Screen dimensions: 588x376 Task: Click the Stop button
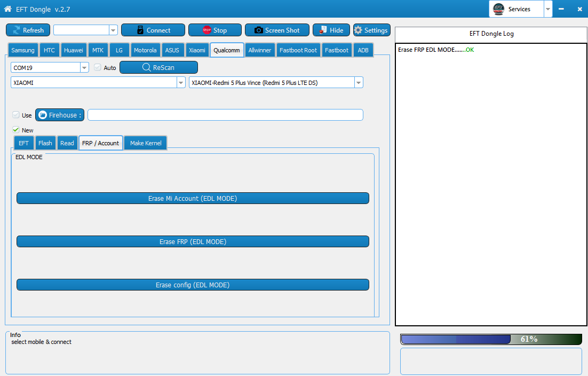[215, 30]
